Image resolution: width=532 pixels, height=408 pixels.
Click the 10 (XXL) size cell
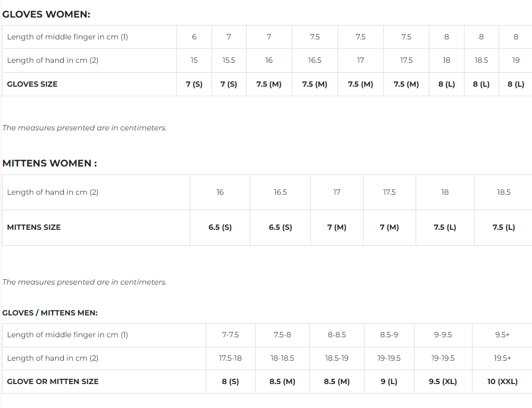point(502,381)
